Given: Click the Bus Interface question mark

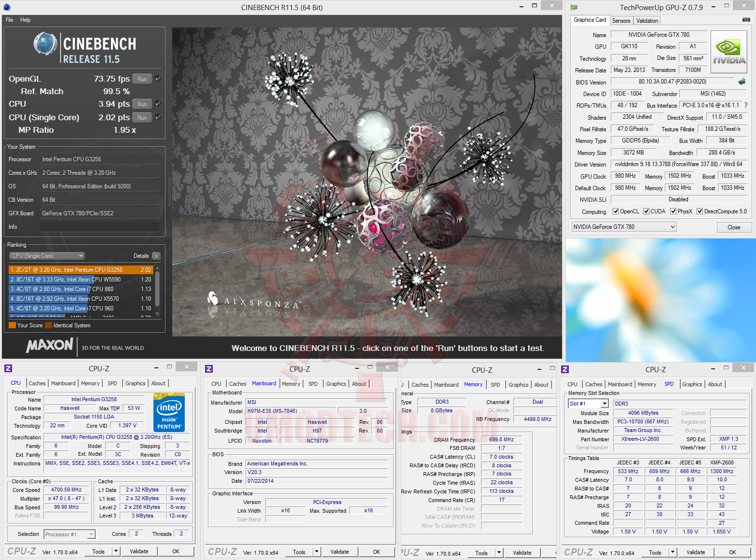Looking at the screenshot, I should pos(745,105).
